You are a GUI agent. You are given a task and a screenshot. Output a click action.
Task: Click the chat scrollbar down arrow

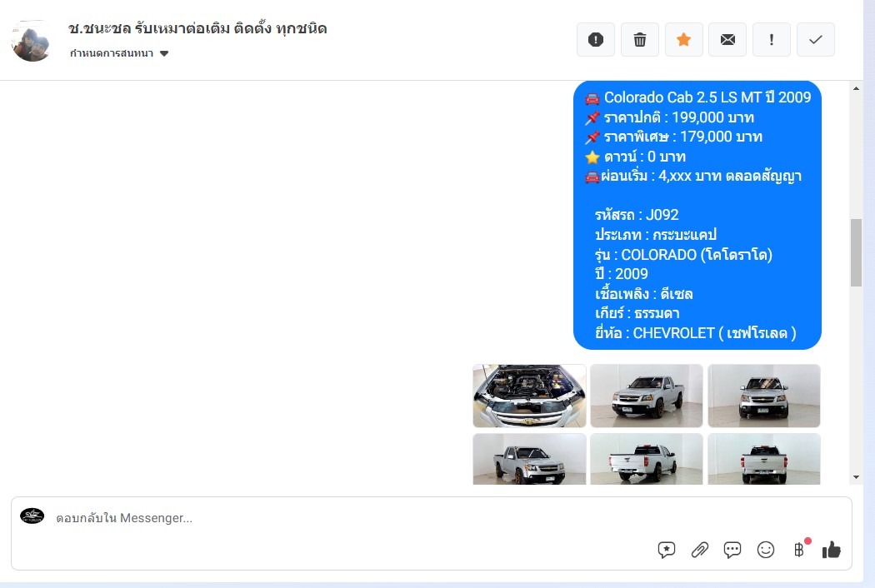click(856, 477)
